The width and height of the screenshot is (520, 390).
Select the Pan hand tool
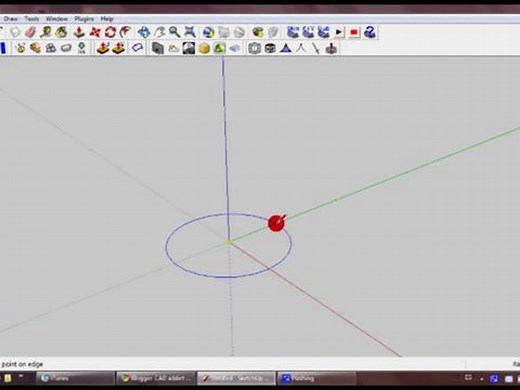coord(159,32)
